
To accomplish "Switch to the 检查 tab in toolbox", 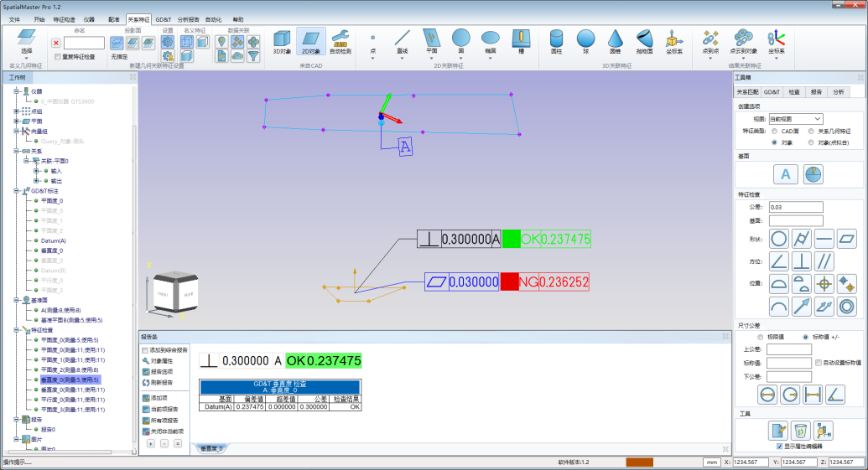I will pyautogui.click(x=793, y=91).
